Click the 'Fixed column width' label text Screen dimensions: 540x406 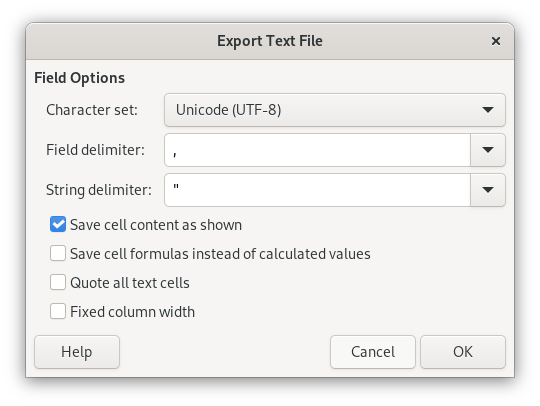[133, 312]
